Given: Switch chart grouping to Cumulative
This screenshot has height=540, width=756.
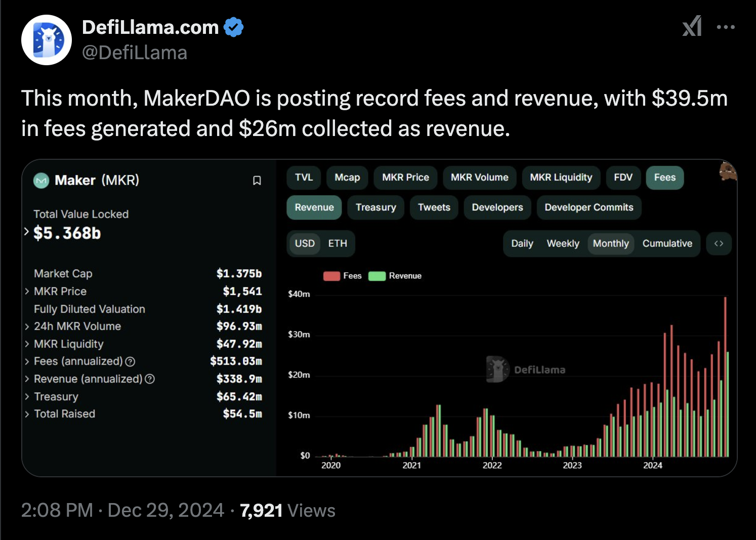Looking at the screenshot, I should pos(667,243).
